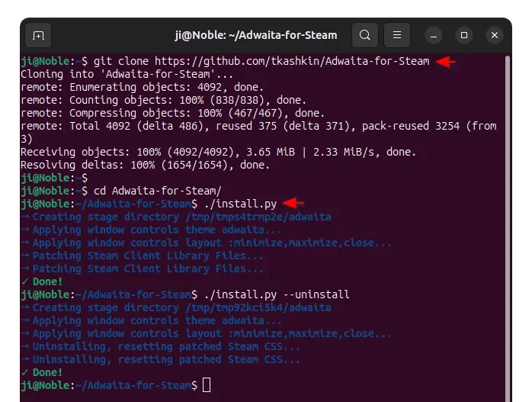Click the first ./install.py command line
This screenshot has height=402, width=532.
[x=149, y=204]
